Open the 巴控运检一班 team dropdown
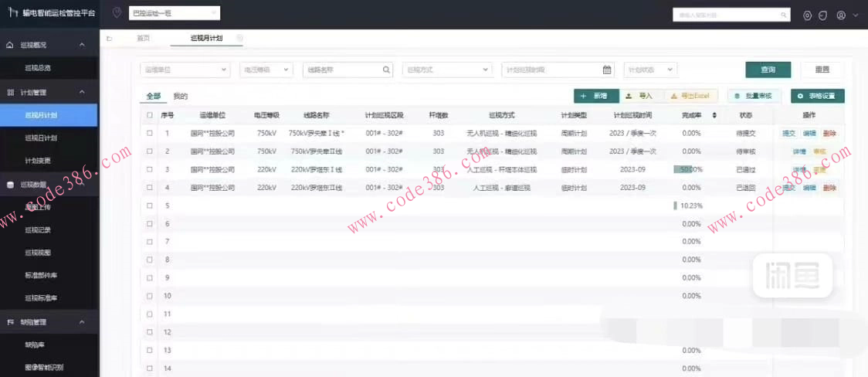The height and width of the screenshot is (377, 868). (175, 13)
